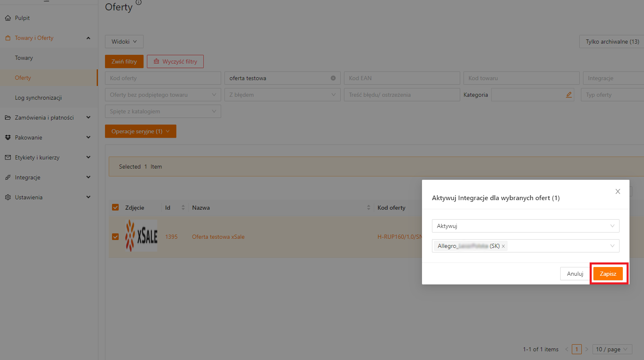Uncheck the Oferta testowa xSale row checkbox
The image size is (644, 360).
point(115,237)
